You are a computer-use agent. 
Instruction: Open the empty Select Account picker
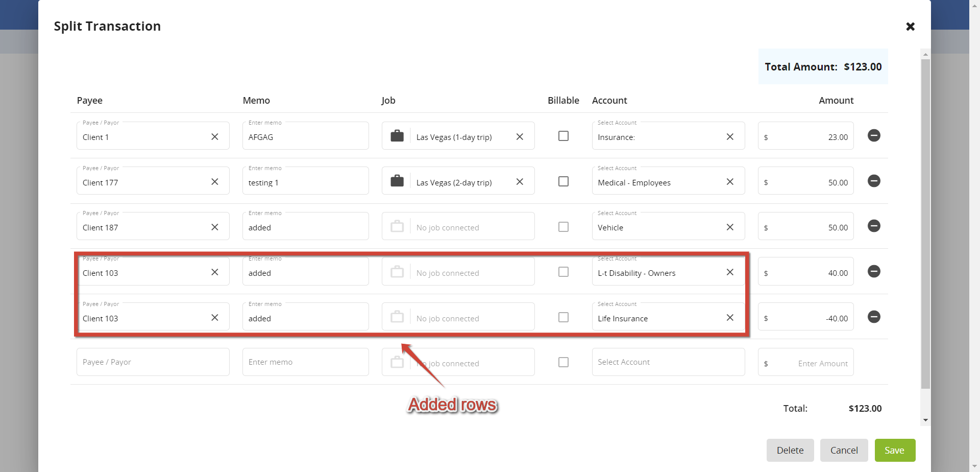click(668, 362)
